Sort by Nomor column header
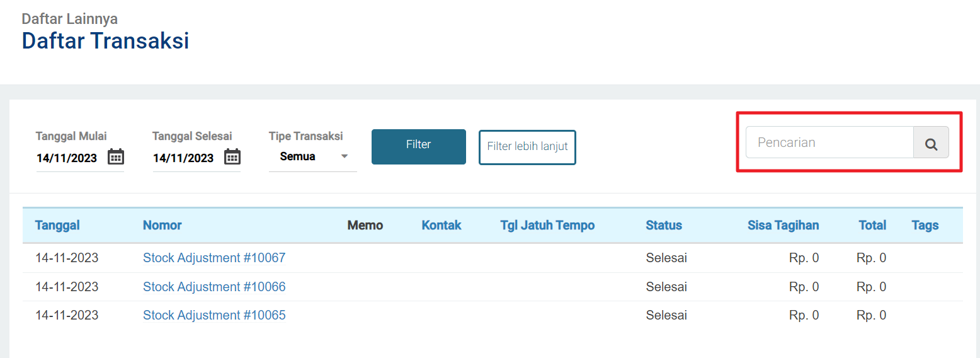Viewport: 980px width, 358px height. [162, 225]
